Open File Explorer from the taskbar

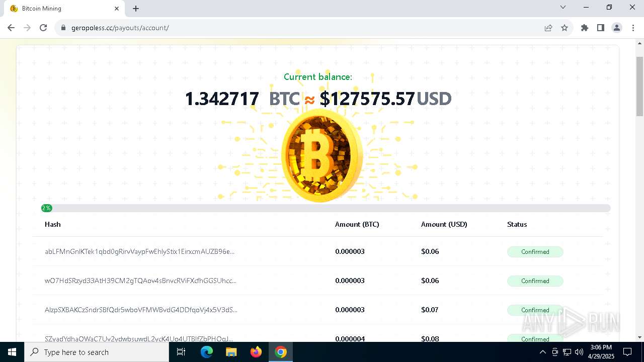point(231,352)
